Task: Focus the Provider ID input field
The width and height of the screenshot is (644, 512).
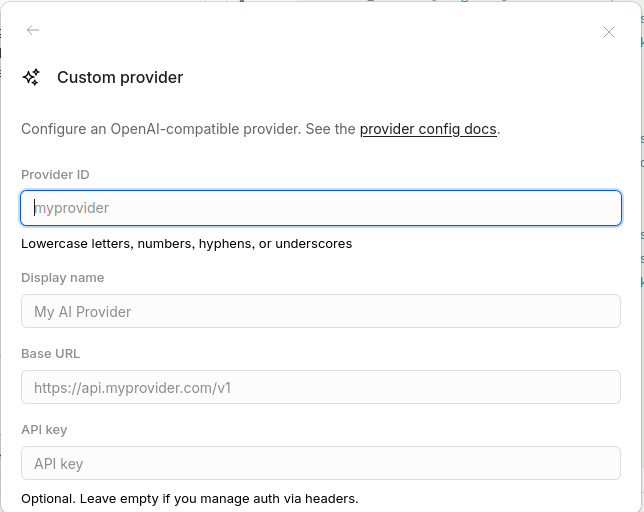Action: click(x=321, y=208)
